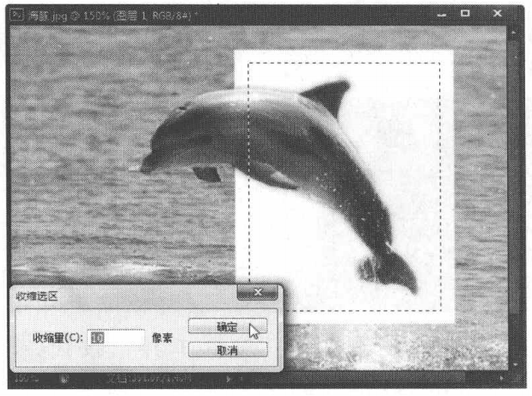The height and width of the screenshot is (396, 532).
Task: Open the status bar info arrow menu
Action: [229, 379]
